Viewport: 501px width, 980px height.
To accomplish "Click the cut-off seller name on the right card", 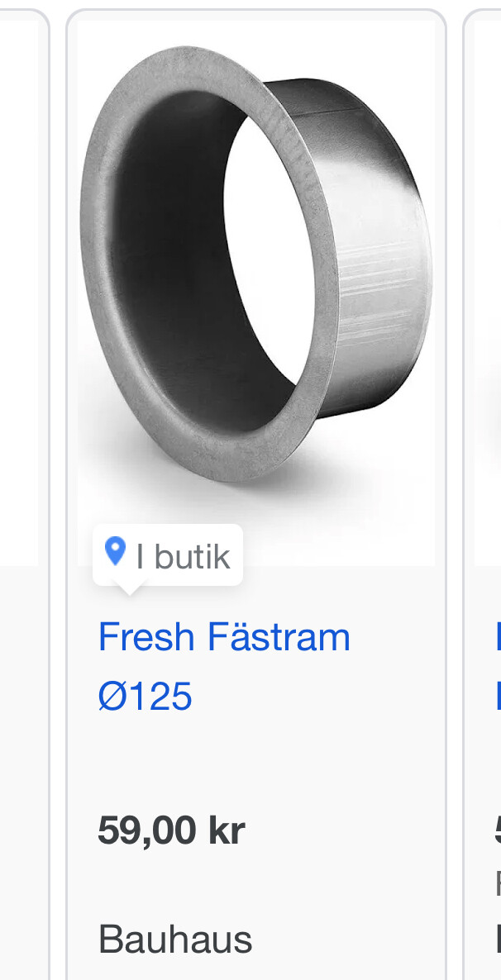I will pyautogui.click(x=498, y=940).
